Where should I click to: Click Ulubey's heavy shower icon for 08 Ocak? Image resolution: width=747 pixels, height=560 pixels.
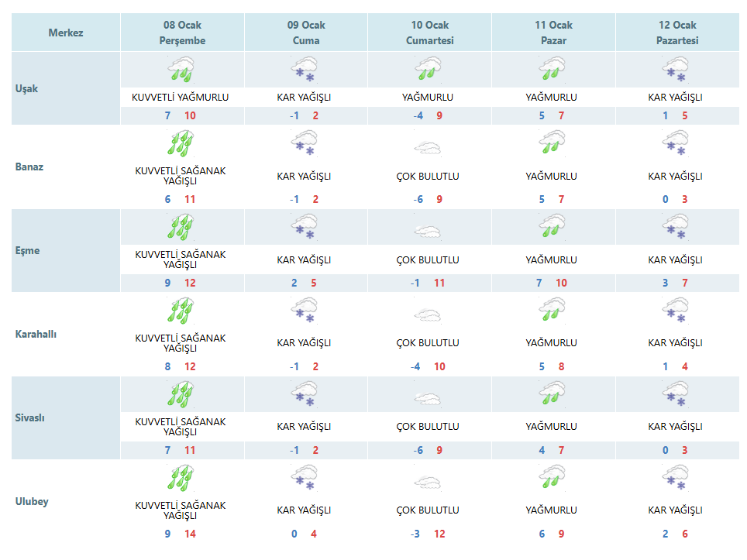coord(181,478)
